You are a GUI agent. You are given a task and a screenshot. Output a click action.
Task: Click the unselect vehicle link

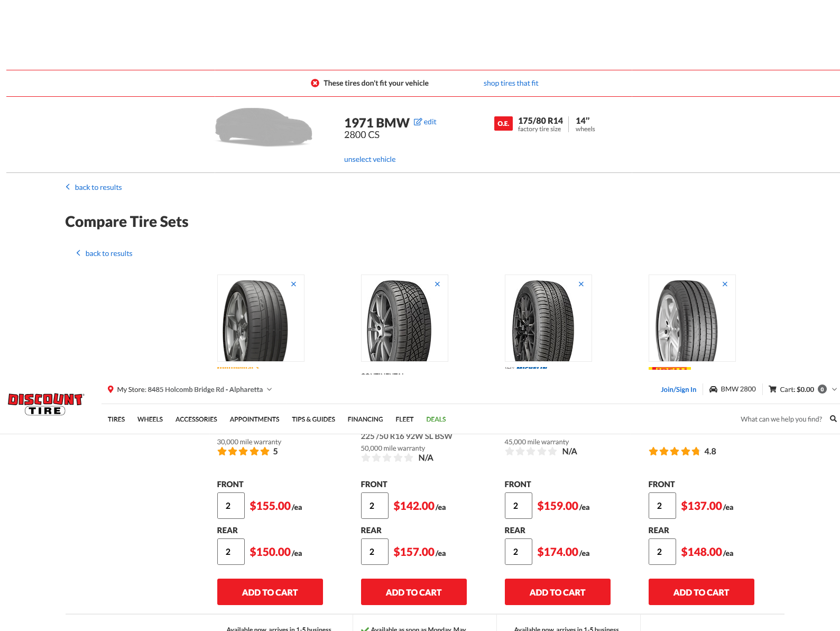370,159
